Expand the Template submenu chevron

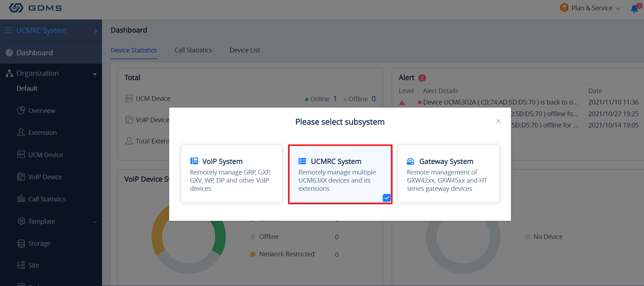(95, 222)
